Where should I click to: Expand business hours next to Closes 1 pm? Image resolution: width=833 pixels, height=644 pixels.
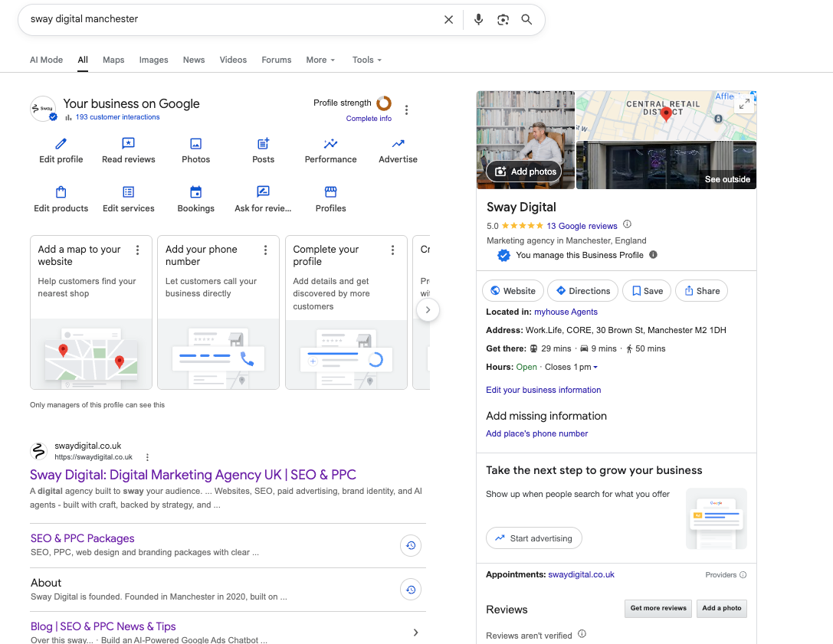point(595,368)
